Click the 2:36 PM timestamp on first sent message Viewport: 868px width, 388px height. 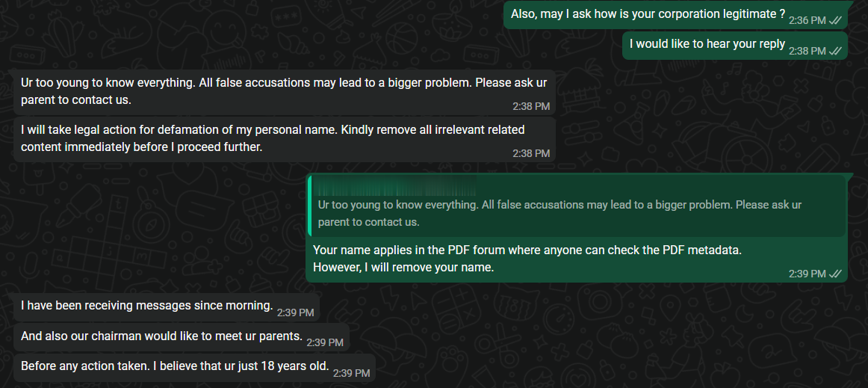pos(807,21)
